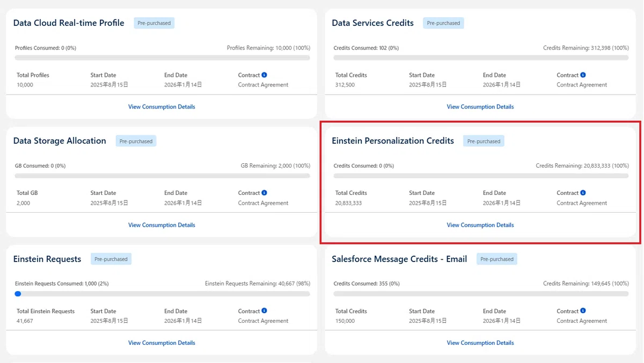Open View Consumption Details for Data Cloud Real-time Profile
This screenshot has height=363, width=644.
[162, 107]
